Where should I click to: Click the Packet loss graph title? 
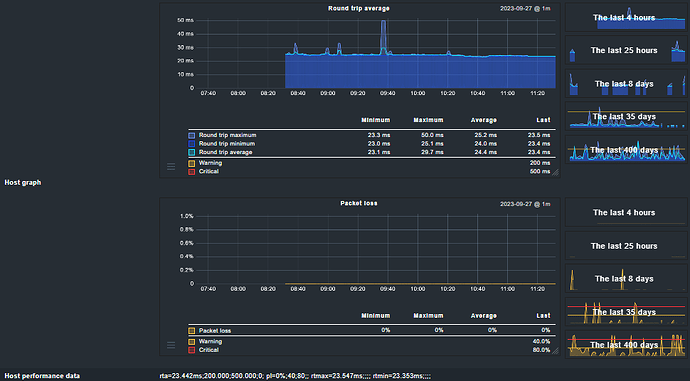click(x=359, y=203)
